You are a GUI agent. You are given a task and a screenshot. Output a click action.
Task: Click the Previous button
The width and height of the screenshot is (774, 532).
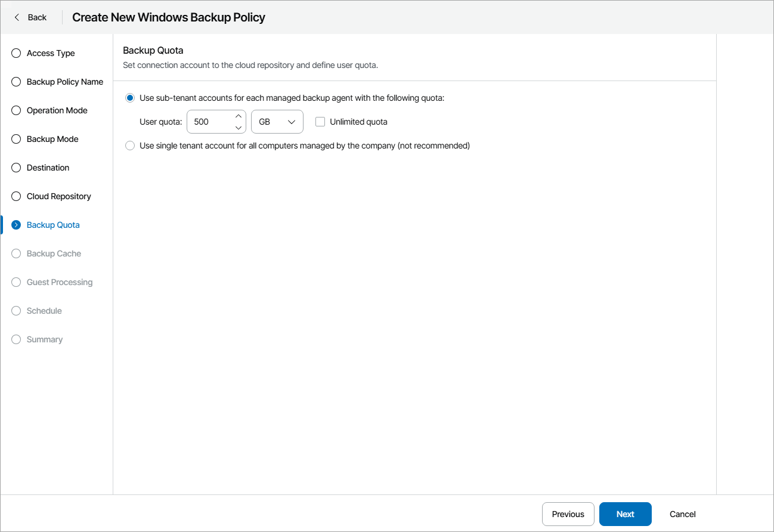tap(568, 514)
